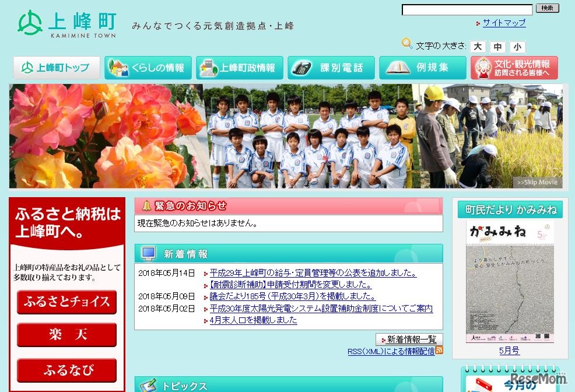Click the 検索 search button
Viewport: 575px width, 392px height.
pyautogui.click(x=548, y=8)
